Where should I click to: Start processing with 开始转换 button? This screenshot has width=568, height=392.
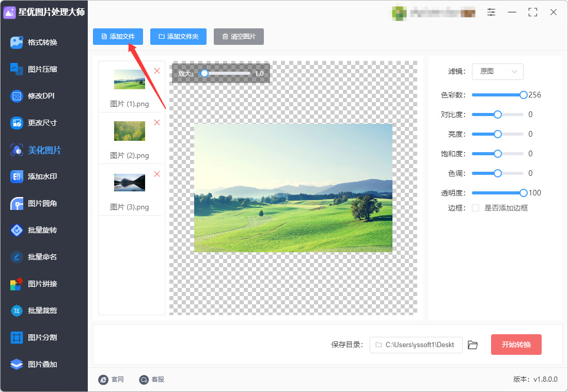[x=516, y=345]
